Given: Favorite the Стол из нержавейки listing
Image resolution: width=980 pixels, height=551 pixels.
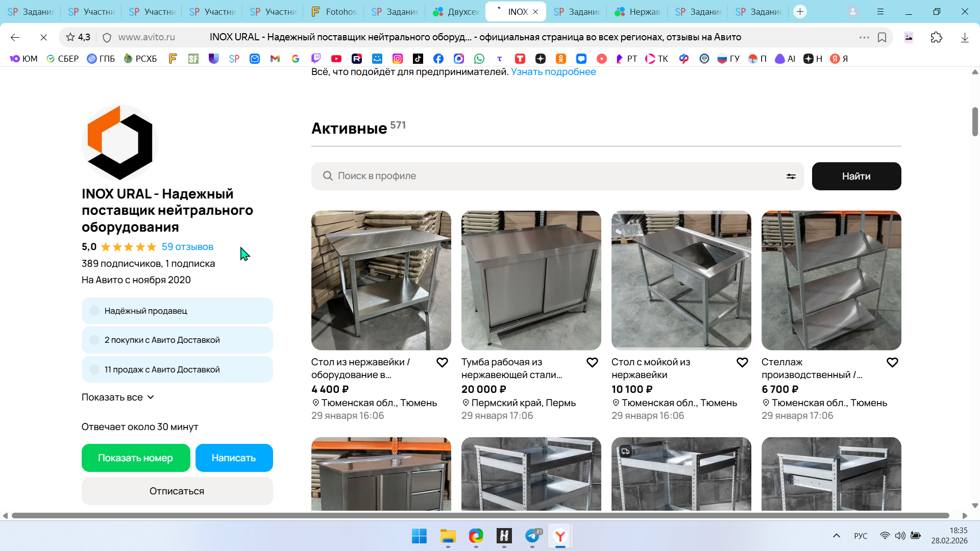Looking at the screenshot, I should coord(442,362).
